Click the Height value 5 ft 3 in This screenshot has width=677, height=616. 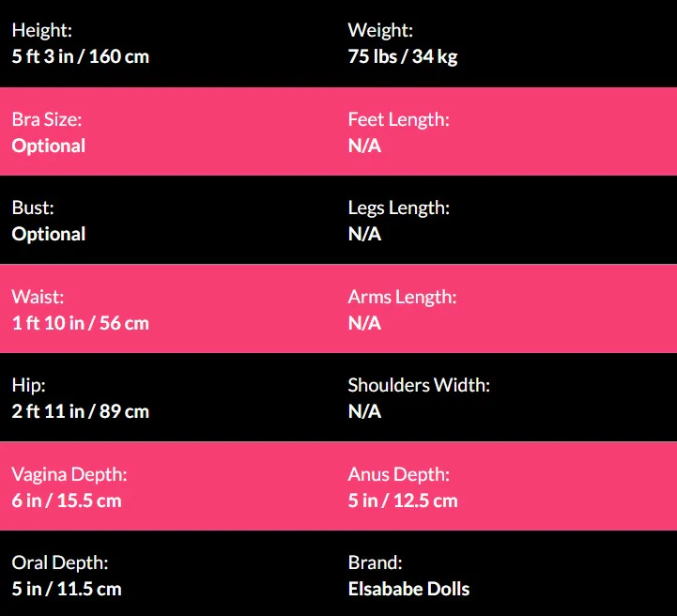(80, 56)
